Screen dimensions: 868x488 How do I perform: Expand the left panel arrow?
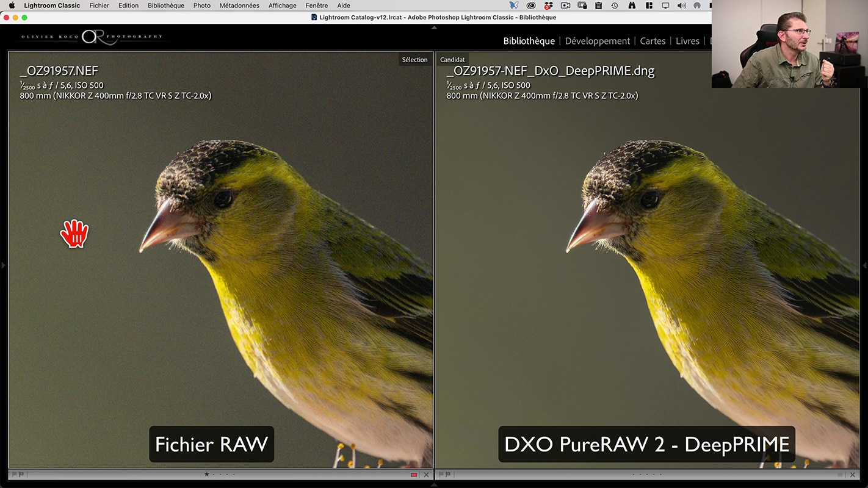tap(2, 265)
